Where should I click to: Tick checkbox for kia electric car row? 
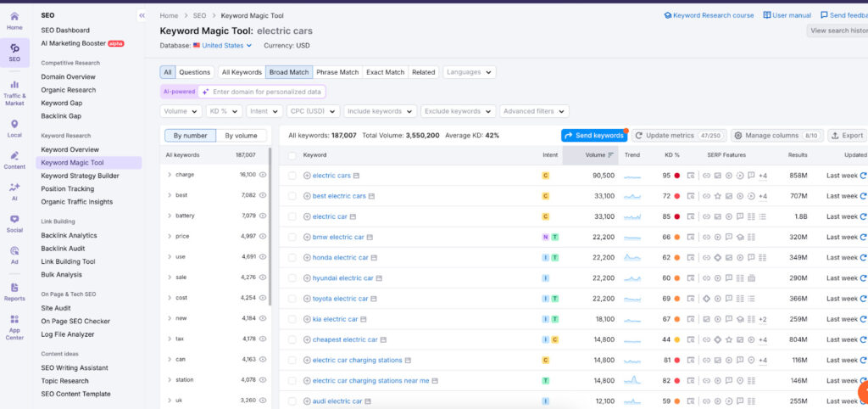[x=292, y=319]
